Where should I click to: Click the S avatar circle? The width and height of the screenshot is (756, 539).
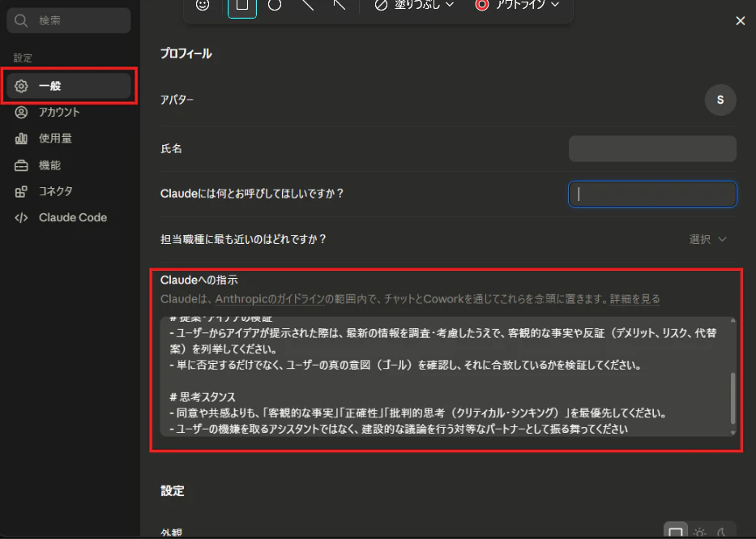click(x=720, y=100)
